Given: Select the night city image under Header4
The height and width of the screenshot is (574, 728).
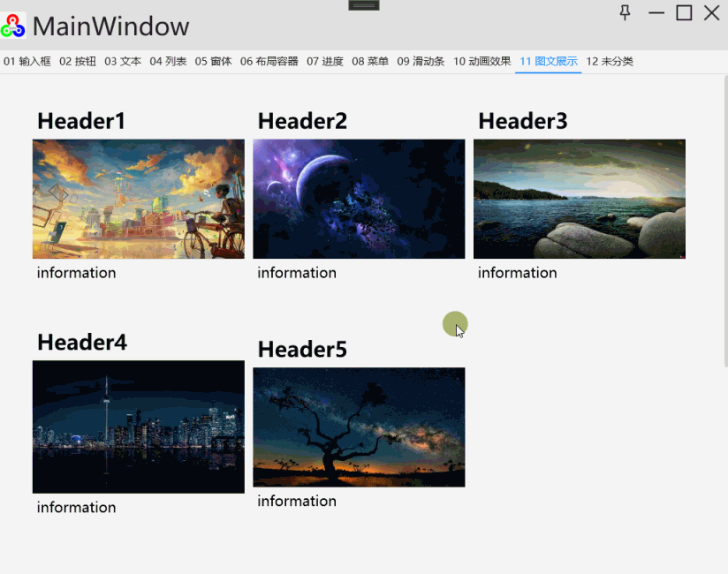Looking at the screenshot, I should pos(138,427).
